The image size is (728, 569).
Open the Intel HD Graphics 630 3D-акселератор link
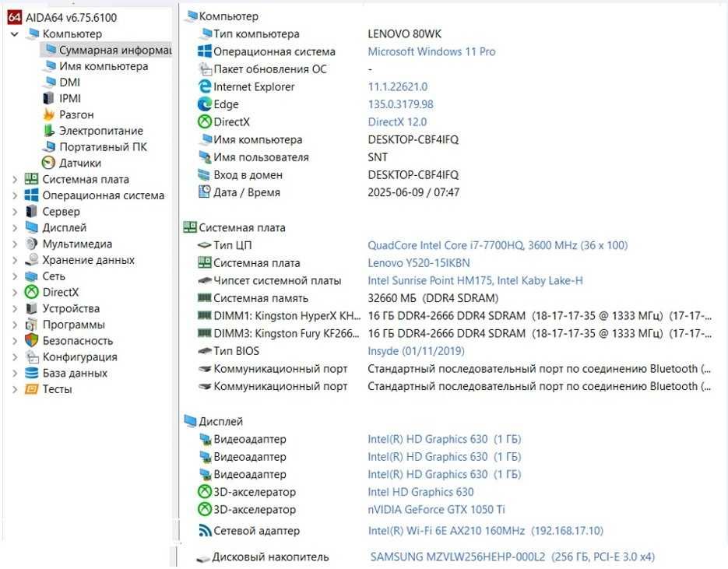[x=420, y=491]
